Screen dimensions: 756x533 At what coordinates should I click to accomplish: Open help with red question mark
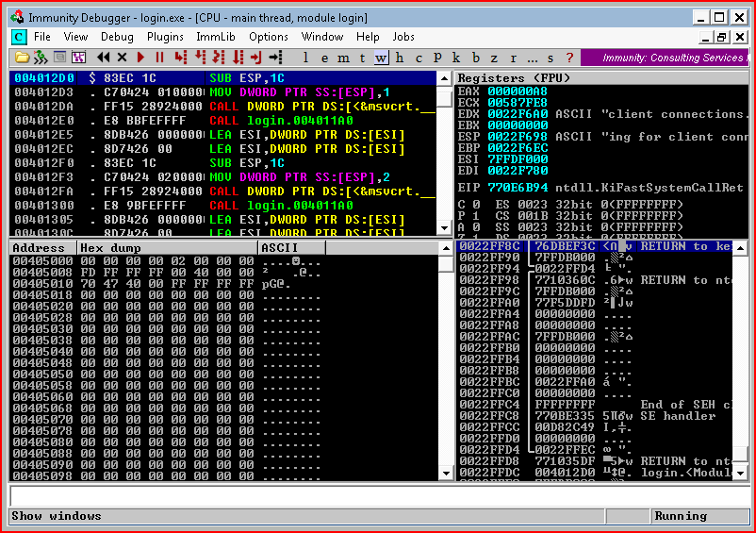[x=570, y=58]
